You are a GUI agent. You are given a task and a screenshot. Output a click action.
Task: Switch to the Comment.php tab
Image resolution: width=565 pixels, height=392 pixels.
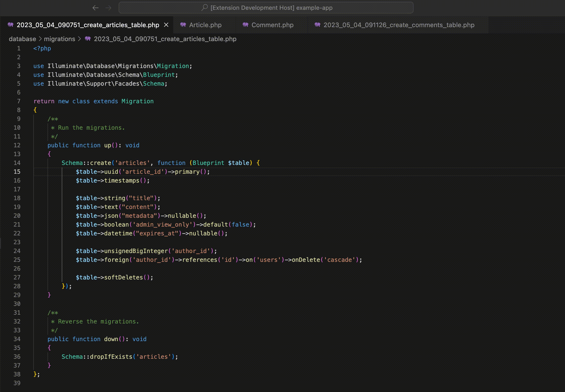[x=272, y=25]
